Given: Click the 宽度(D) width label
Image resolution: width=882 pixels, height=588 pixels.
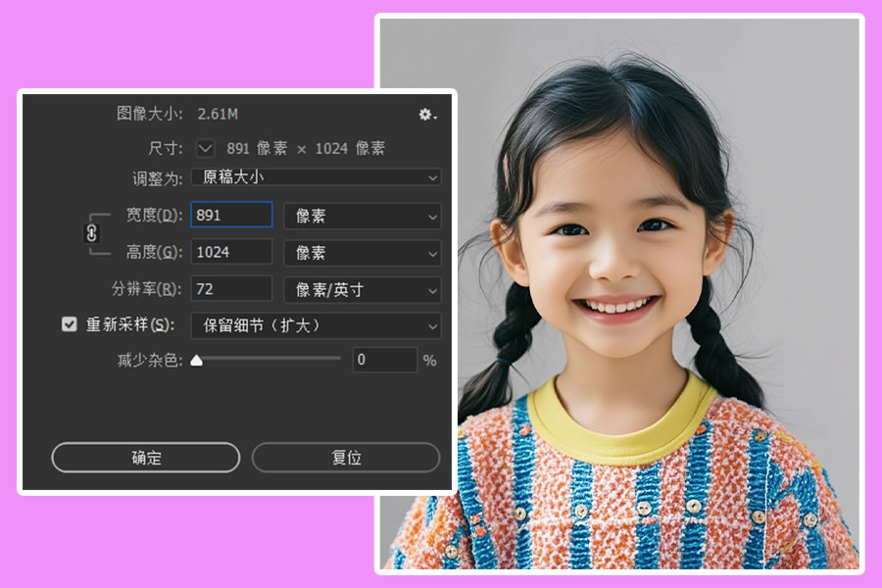Looking at the screenshot, I should 154,215.
